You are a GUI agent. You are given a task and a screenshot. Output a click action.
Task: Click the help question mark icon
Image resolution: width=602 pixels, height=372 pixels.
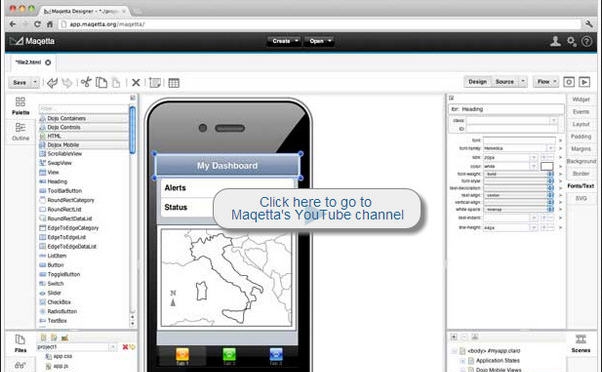pyautogui.click(x=587, y=41)
